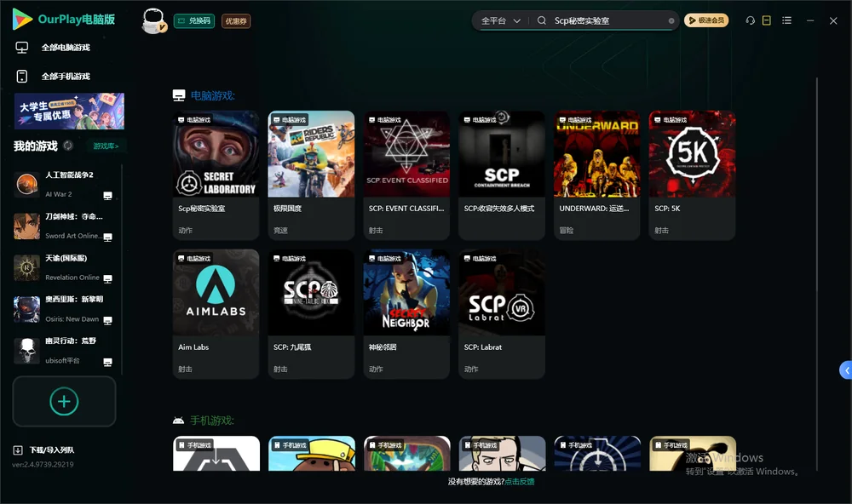852x504 pixels.
Task: Click the Android icon beside 手机游戏
Action: (x=178, y=421)
